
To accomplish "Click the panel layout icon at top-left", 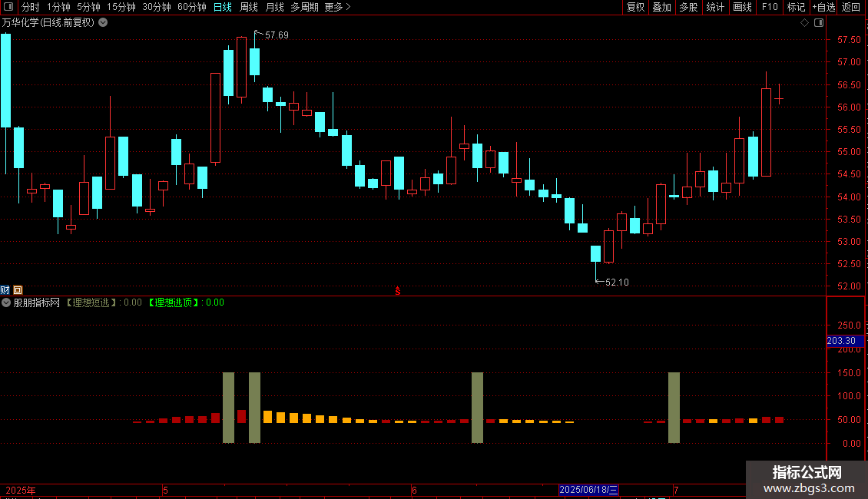I will coord(8,7).
